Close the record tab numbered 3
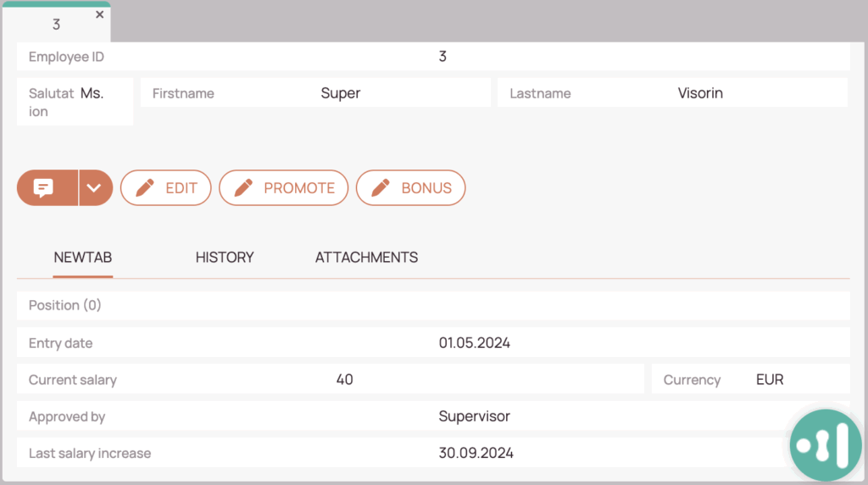Image resolution: width=868 pixels, height=485 pixels. click(x=100, y=14)
